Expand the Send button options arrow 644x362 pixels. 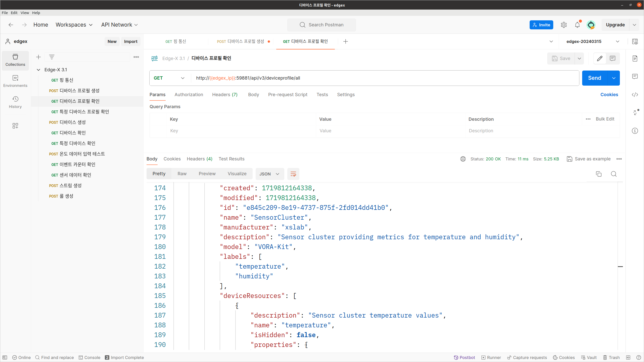[x=614, y=78]
